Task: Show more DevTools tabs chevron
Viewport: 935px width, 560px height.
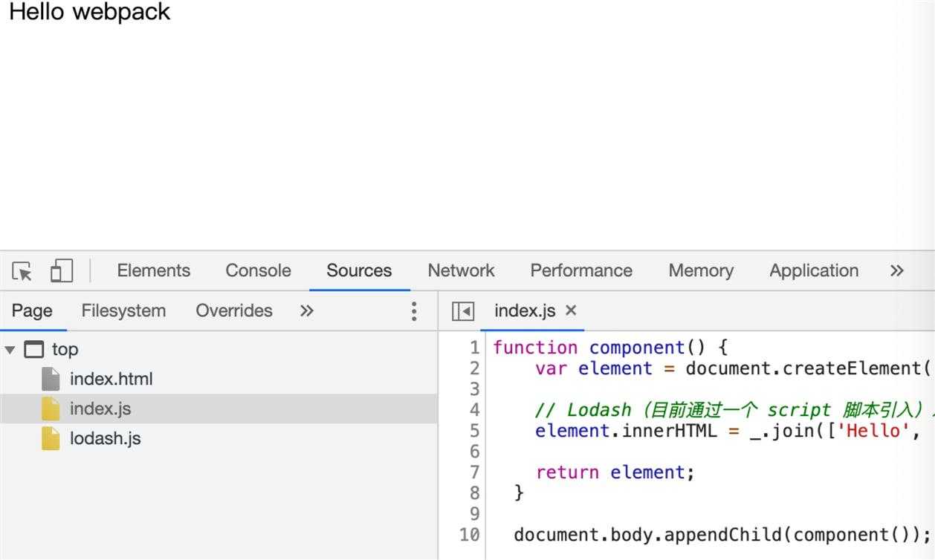Action: point(896,271)
